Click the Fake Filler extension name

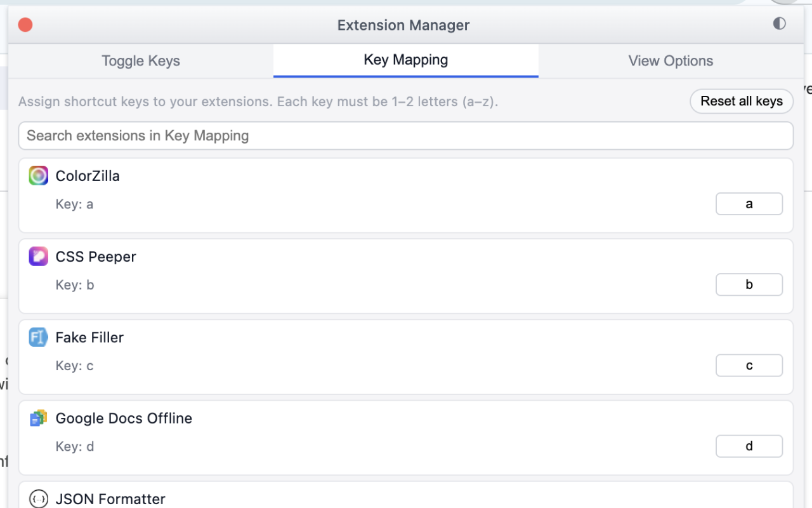coord(89,337)
